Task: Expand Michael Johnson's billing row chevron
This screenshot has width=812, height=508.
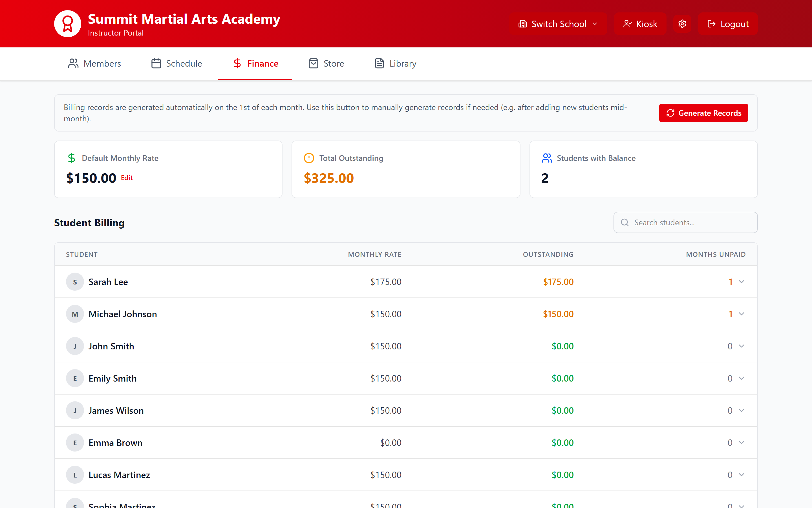Action: (x=742, y=314)
